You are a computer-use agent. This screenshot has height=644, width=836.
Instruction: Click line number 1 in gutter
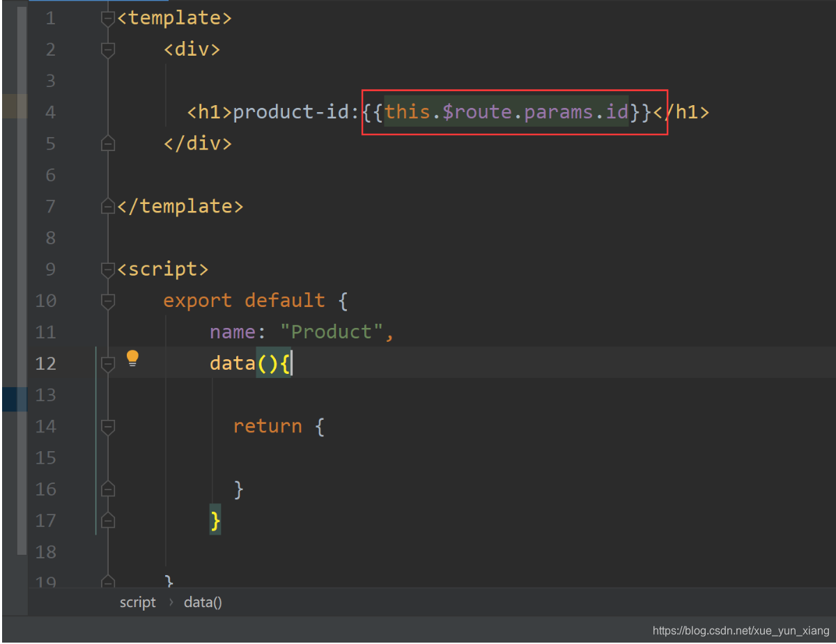pos(50,19)
